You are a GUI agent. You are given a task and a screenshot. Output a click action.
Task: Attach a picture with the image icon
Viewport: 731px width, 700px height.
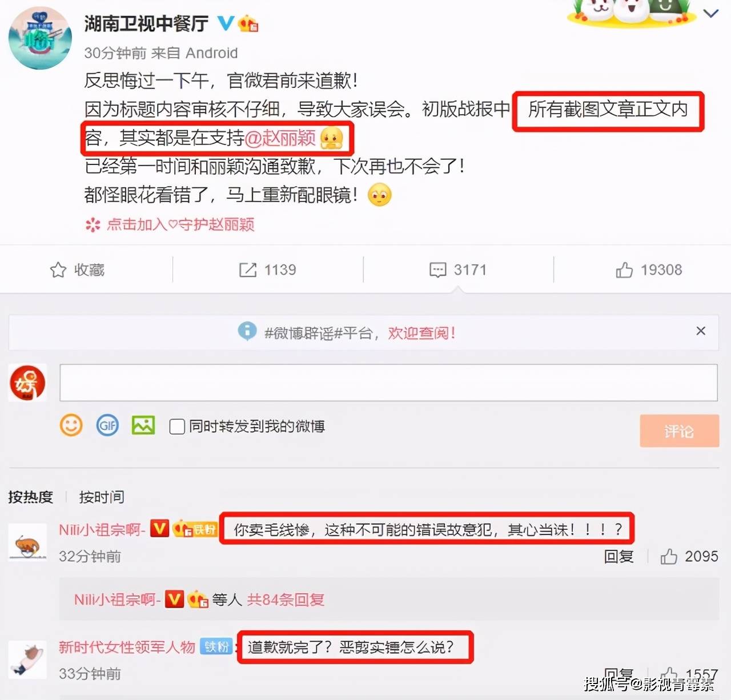[x=143, y=425]
